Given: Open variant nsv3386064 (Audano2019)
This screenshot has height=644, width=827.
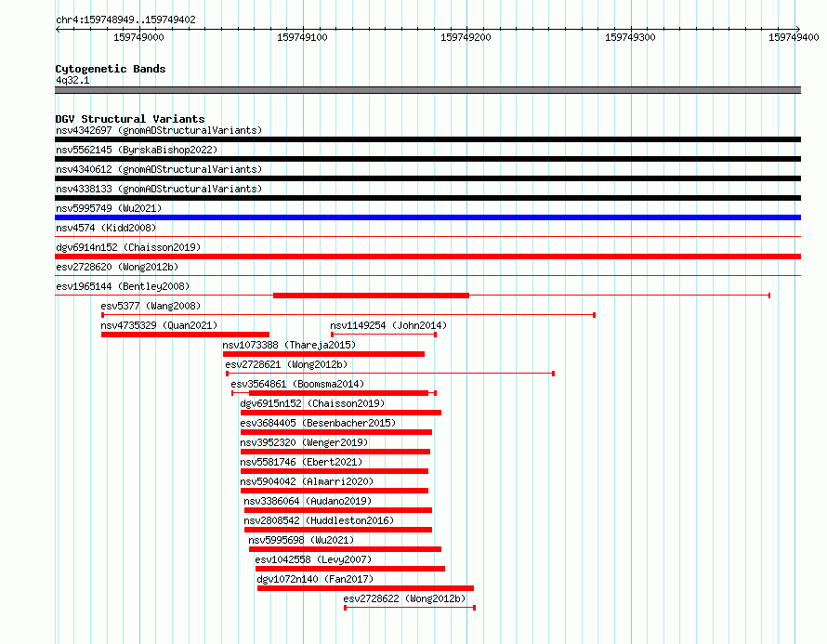Looking at the screenshot, I should [x=308, y=501].
